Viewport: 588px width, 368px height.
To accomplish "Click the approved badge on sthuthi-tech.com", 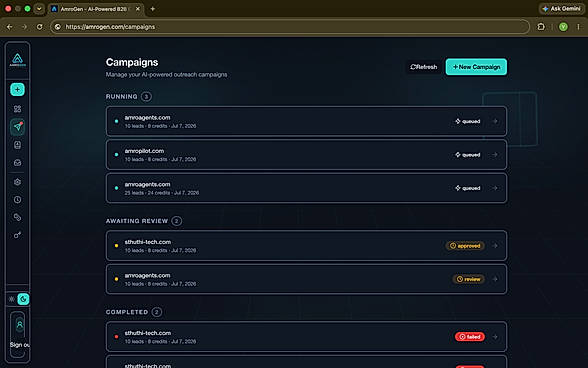I will (465, 246).
